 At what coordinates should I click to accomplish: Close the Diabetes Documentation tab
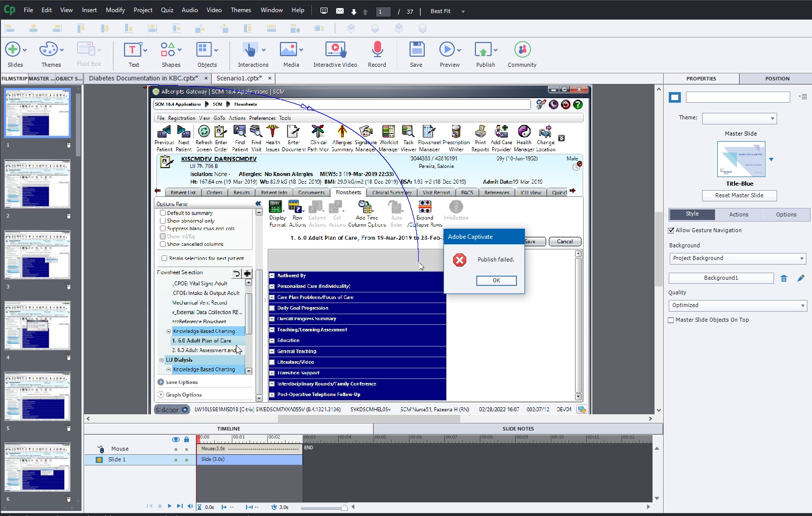(x=206, y=78)
